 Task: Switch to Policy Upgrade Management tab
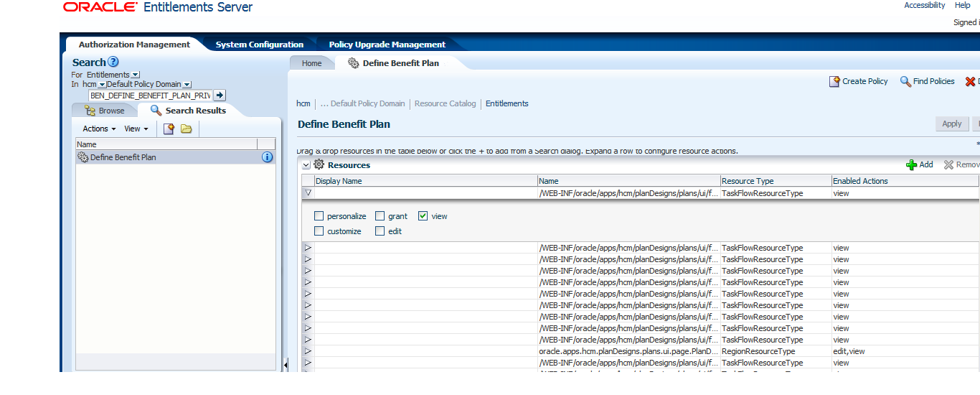pos(387,45)
